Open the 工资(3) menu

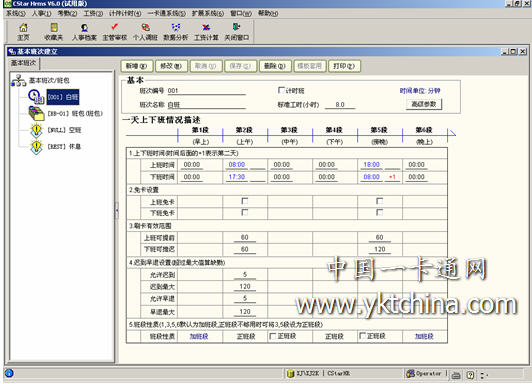[x=93, y=13]
